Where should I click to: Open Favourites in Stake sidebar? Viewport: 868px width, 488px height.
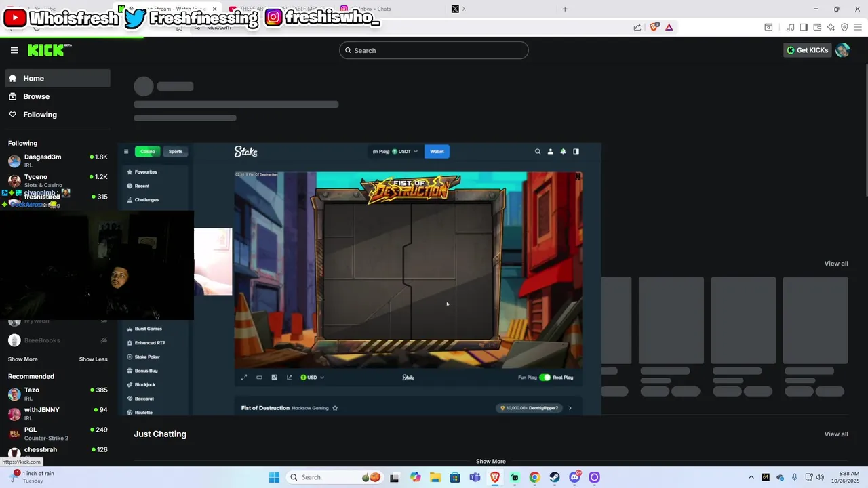pyautogui.click(x=146, y=172)
